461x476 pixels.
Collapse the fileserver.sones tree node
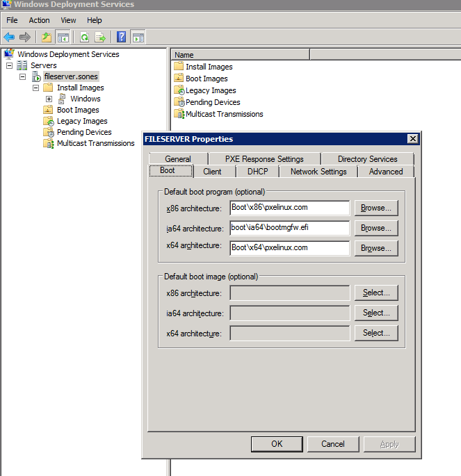pyautogui.click(x=22, y=76)
